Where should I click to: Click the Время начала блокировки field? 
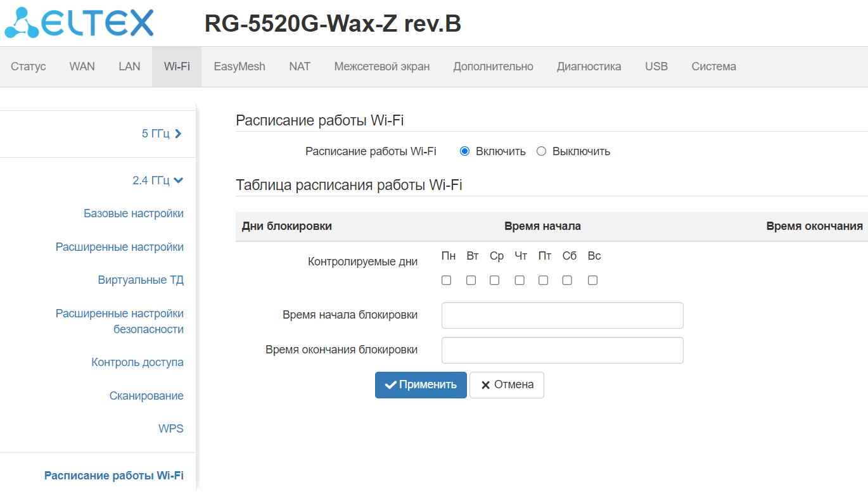pos(562,315)
